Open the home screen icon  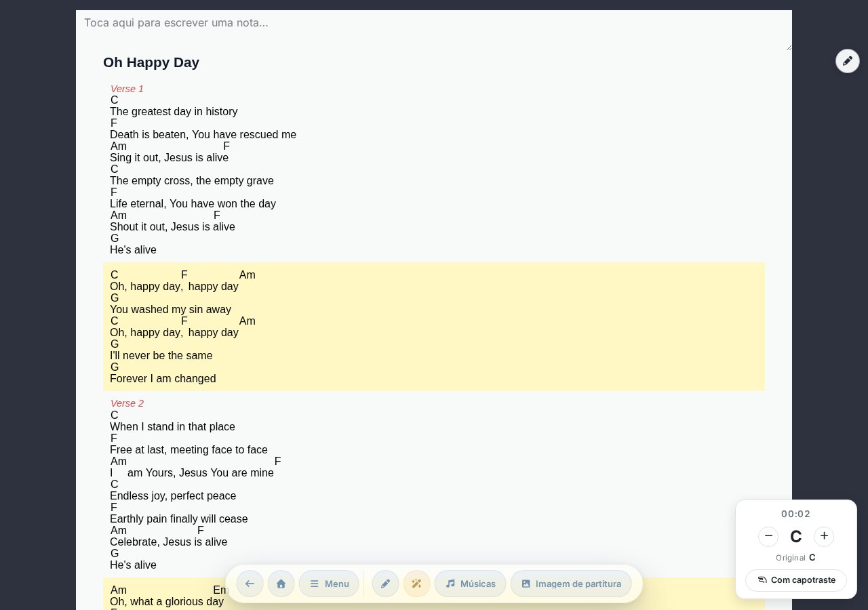click(281, 584)
